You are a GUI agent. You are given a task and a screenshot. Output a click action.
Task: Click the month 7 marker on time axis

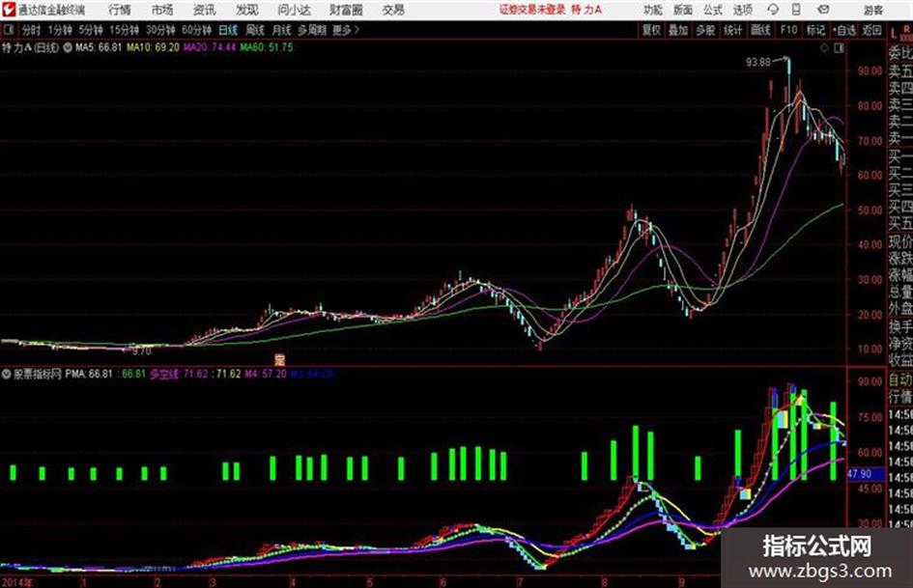tap(520, 582)
